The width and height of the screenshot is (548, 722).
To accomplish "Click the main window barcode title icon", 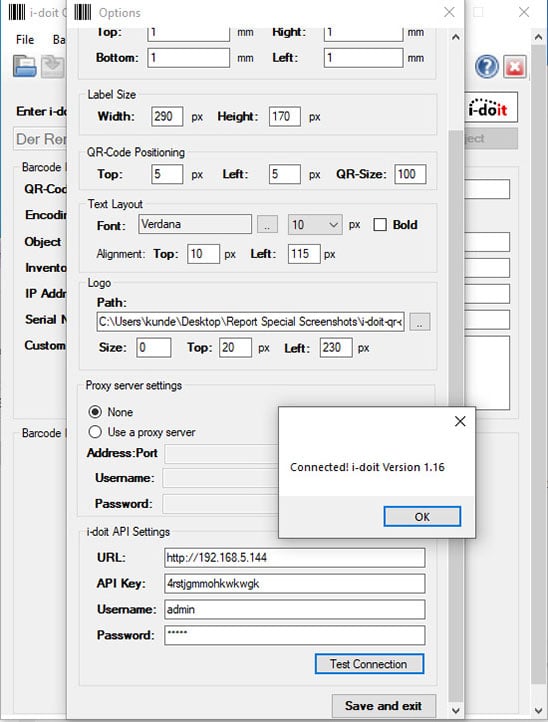I will 17,12.
